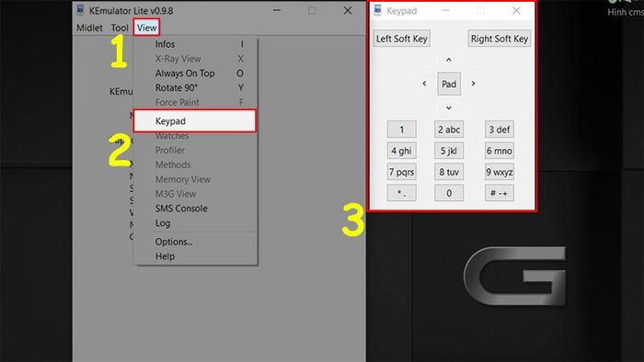The image size is (644, 362).
Task: Click Profiler menu entry
Action: point(195,151)
